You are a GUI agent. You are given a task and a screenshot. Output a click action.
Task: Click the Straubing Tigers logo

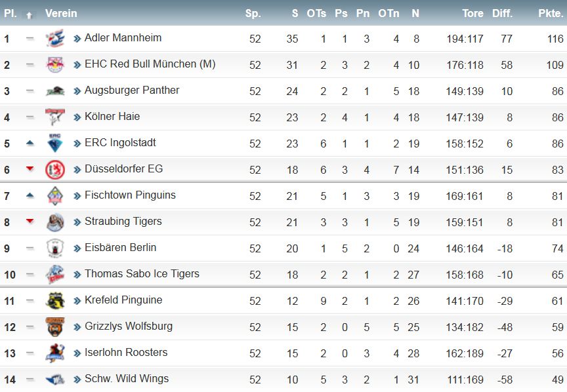point(55,222)
